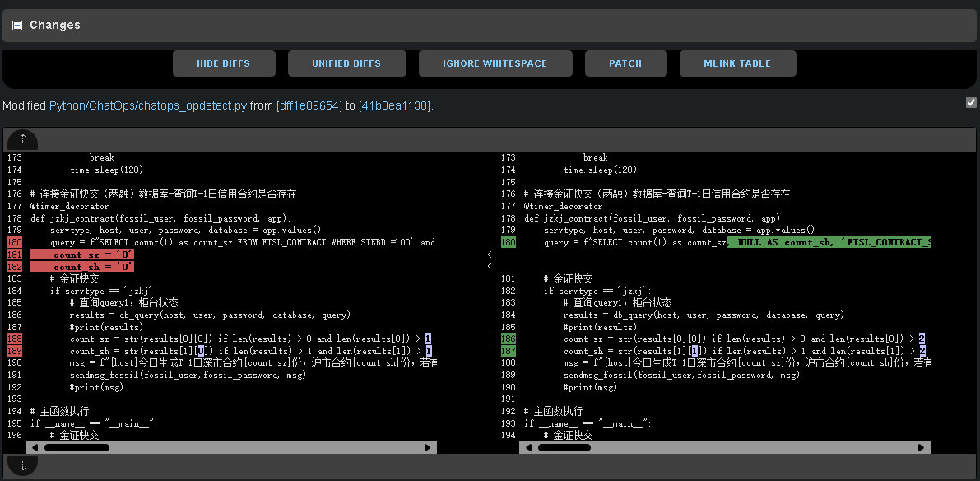The width and height of the screenshot is (980, 481).
Task: Click green line number 186 in right pane
Action: point(509,339)
